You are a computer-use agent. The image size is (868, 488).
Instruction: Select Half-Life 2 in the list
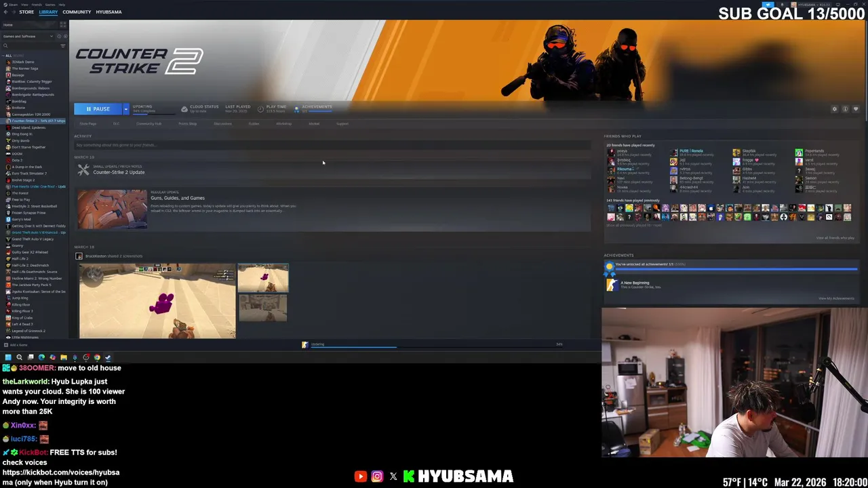pyautogui.click(x=20, y=258)
